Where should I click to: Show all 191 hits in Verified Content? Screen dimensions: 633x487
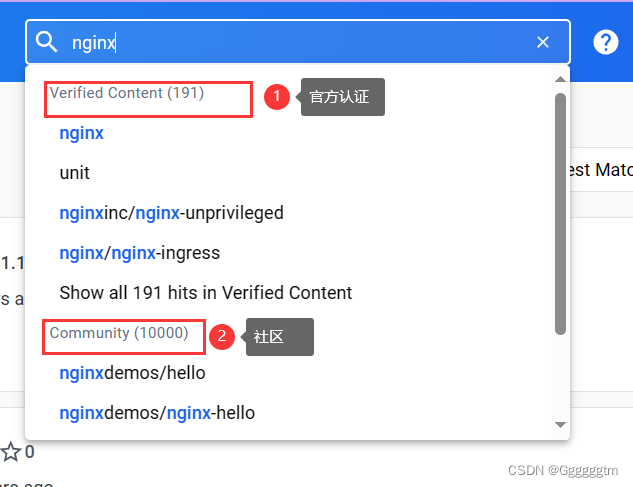tap(206, 293)
